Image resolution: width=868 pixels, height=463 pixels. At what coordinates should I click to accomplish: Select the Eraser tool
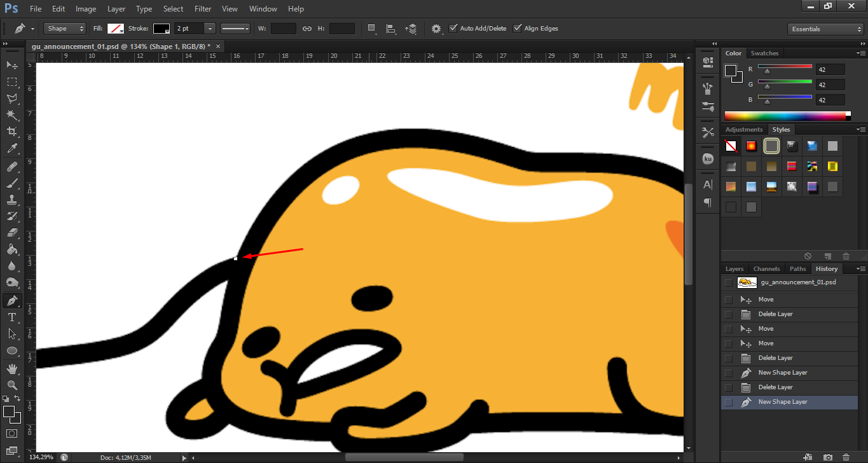point(12,233)
